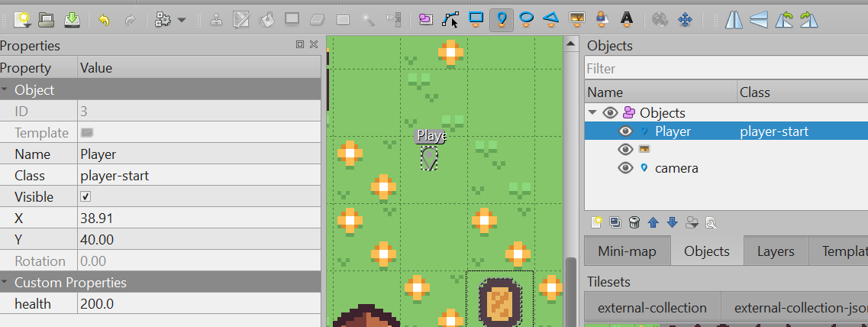This screenshot has height=327, width=868.
Task: Click the health value field 200.0
Action: point(198,304)
